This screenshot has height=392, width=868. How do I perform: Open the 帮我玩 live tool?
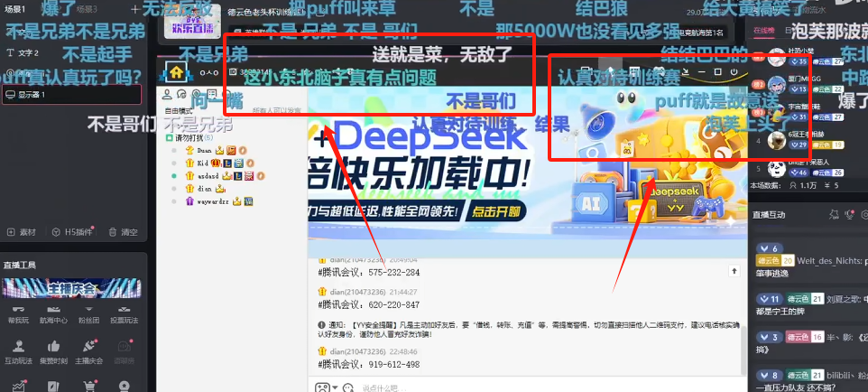point(18,315)
